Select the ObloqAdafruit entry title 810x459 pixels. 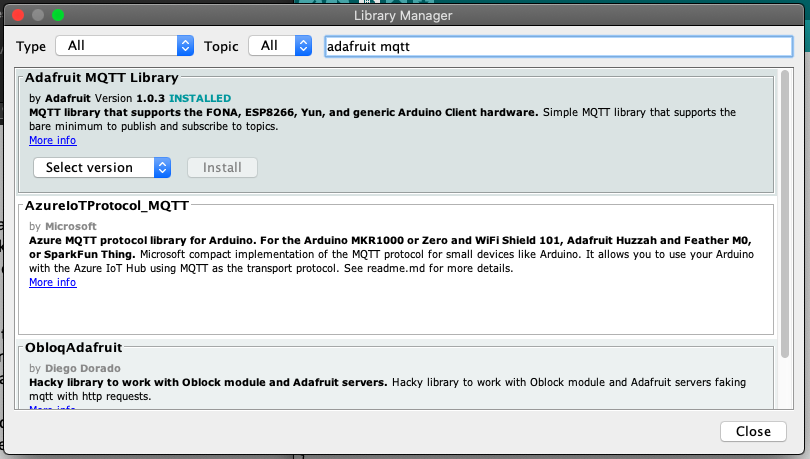(x=73, y=347)
